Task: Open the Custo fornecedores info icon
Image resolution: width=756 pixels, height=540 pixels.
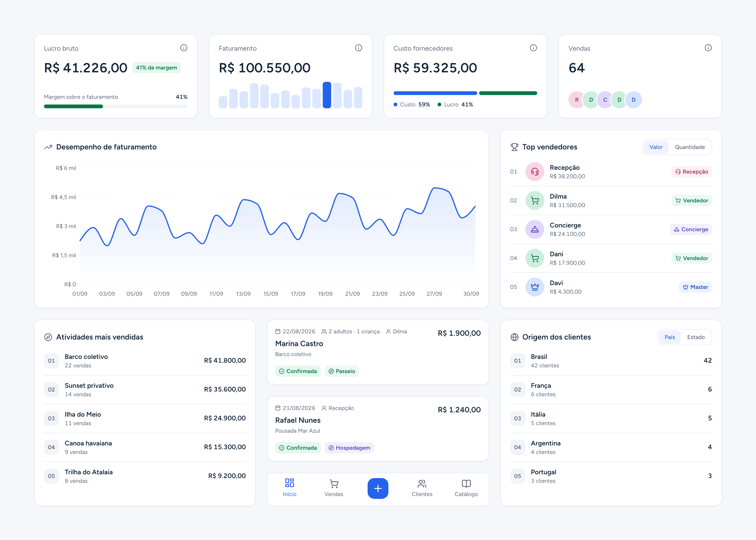Action: (x=533, y=48)
